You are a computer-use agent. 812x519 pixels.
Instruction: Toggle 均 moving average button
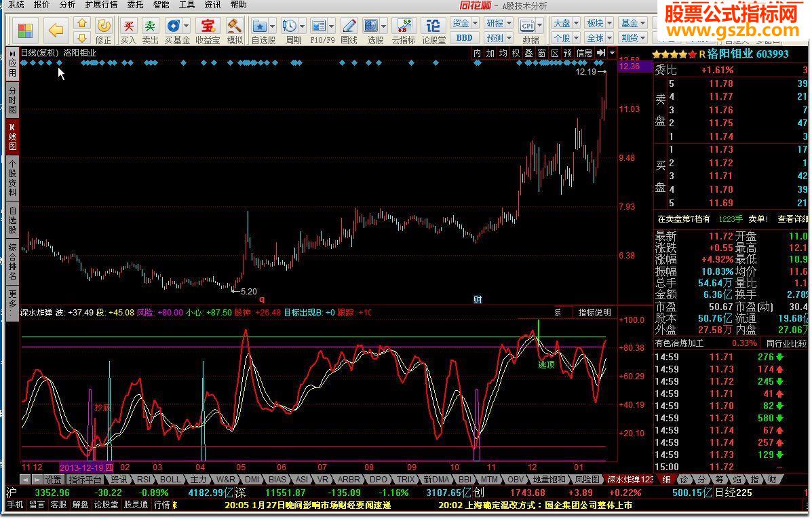click(503, 53)
